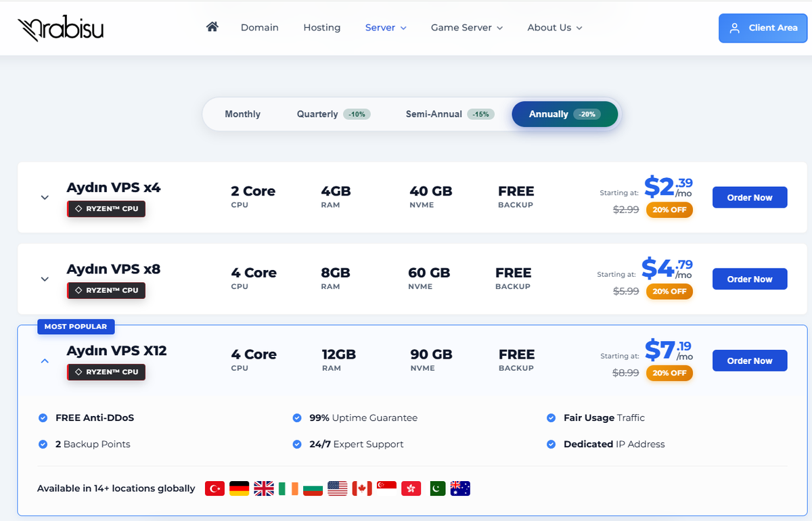Image resolution: width=812 pixels, height=521 pixels.
Task: Open the Game Server dropdown menu
Action: tap(467, 28)
